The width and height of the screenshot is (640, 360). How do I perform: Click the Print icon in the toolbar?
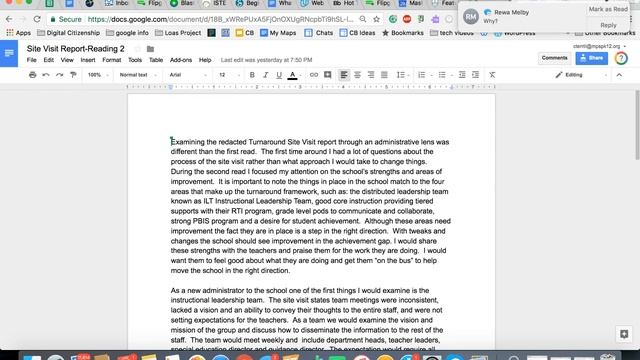[33, 75]
